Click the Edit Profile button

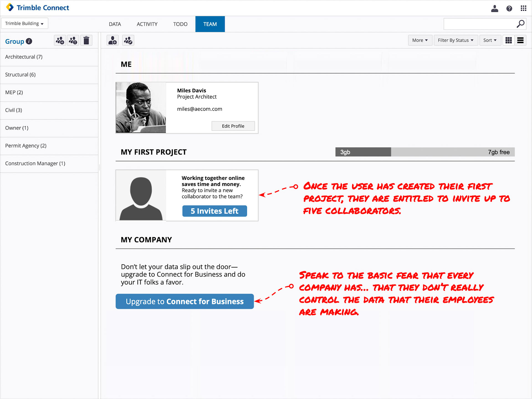233,126
